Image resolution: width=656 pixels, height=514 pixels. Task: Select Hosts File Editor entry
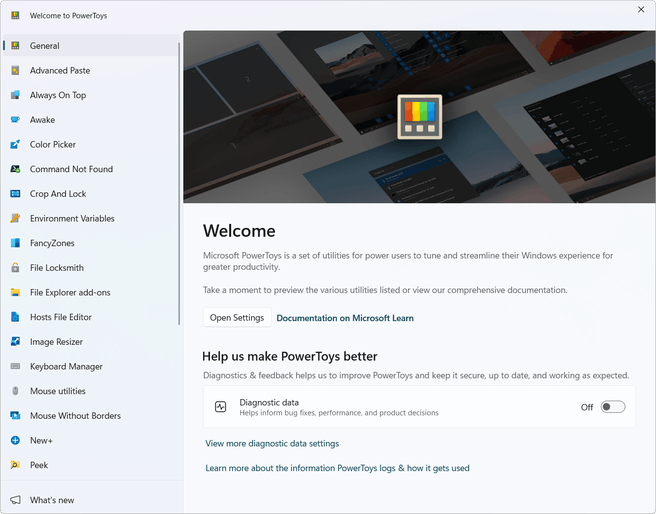coord(91,317)
